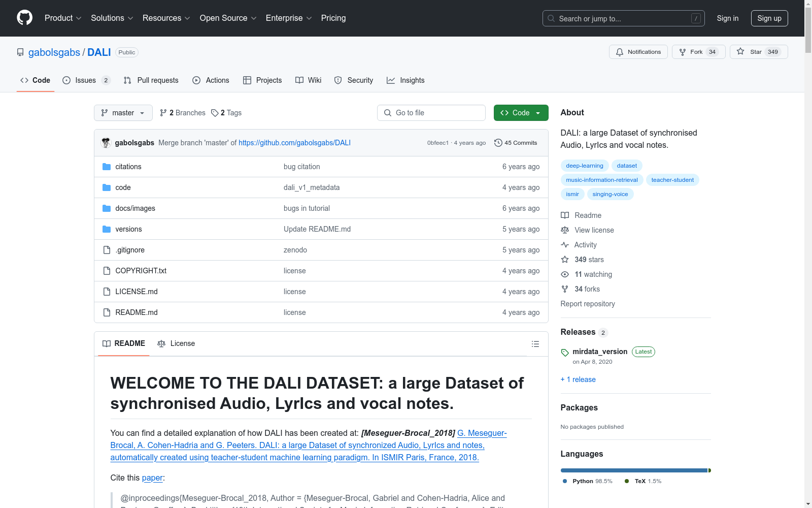Click the citations folder icon
Image resolution: width=812 pixels, height=508 pixels.
click(x=107, y=167)
